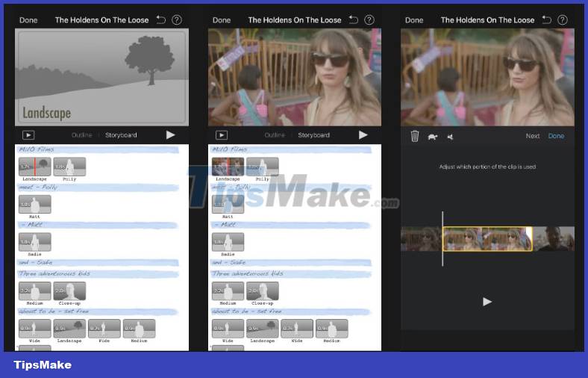Viewport: 588px width, 378px height.
Task: Click the Landscape preview image in left panel
Action: pyautogui.click(x=101, y=77)
